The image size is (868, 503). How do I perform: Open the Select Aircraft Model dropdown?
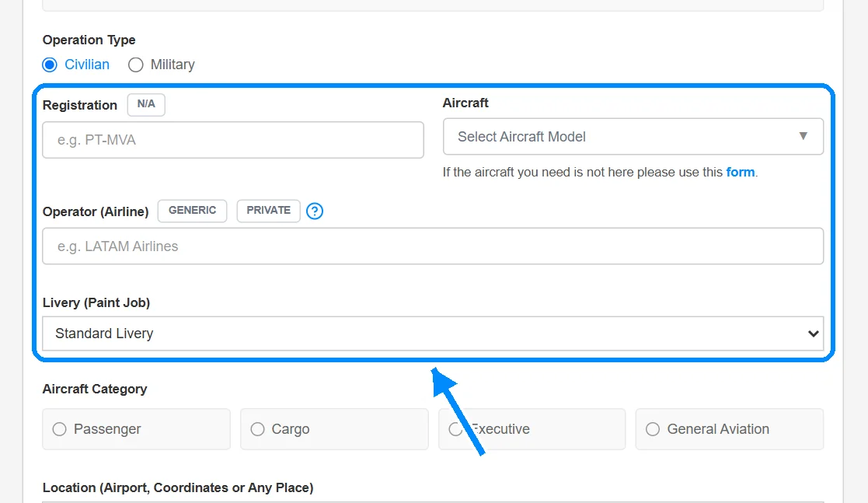click(633, 136)
